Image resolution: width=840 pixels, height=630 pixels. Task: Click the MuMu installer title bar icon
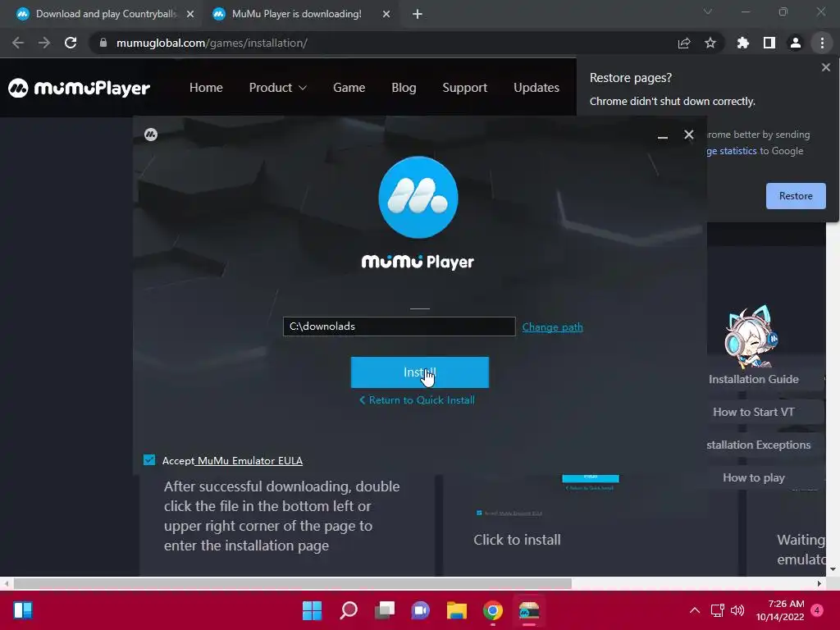(x=151, y=135)
